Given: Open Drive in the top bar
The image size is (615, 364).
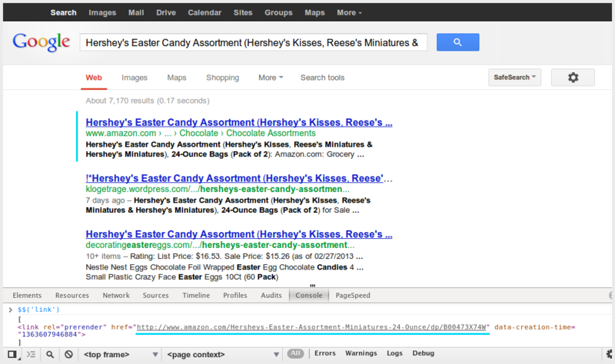Looking at the screenshot, I should click(166, 12).
